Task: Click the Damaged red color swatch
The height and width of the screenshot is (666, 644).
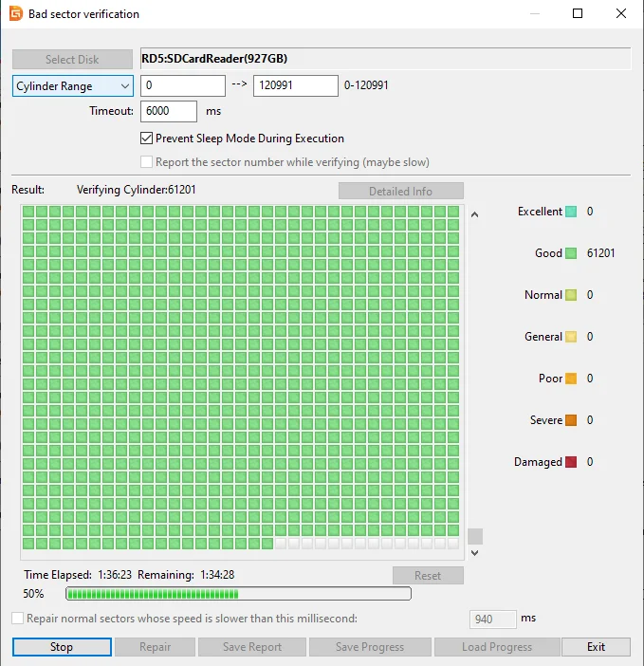Action: click(571, 462)
